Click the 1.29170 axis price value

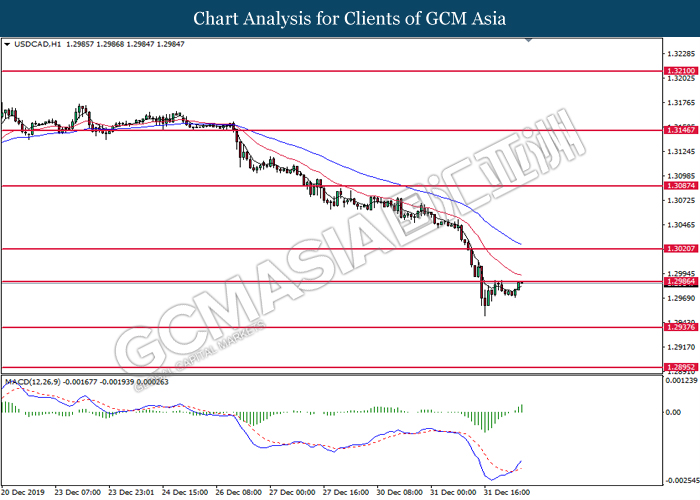(681, 347)
